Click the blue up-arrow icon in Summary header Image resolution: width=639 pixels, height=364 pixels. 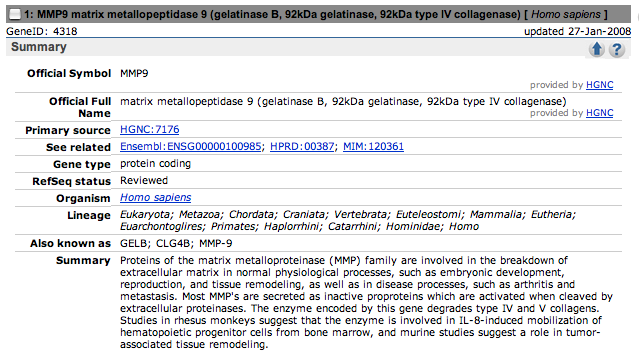pos(597,49)
